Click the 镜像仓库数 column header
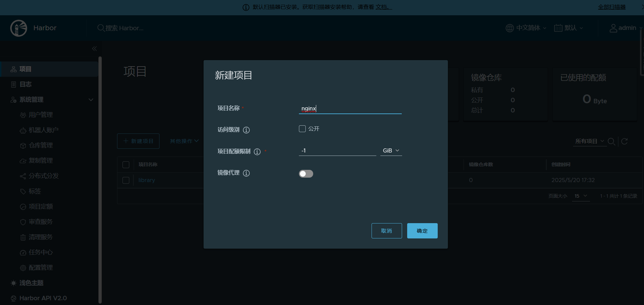The height and width of the screenshot is (305, 644). click(x=481, y=165)
